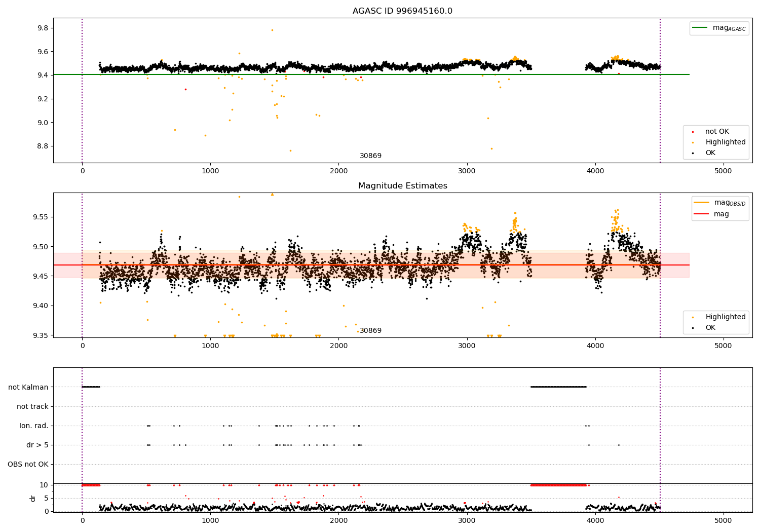
Task: Click the 9.8 y-axis tick in top plot
Action: tap(43, 28)
